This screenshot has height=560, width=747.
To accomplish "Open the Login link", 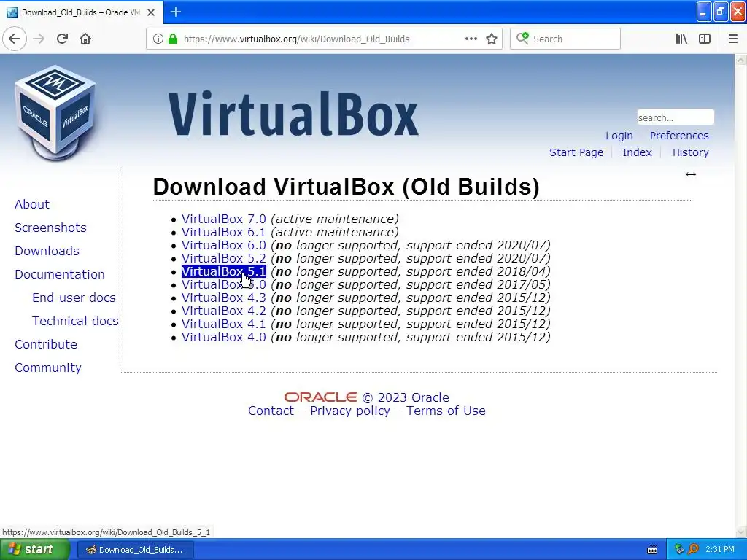I will click(619, 136).
